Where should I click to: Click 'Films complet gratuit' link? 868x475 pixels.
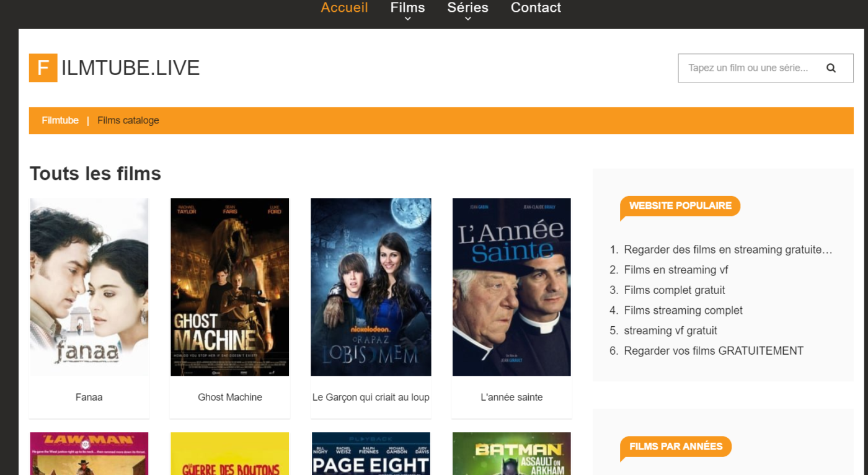point(675,290)
